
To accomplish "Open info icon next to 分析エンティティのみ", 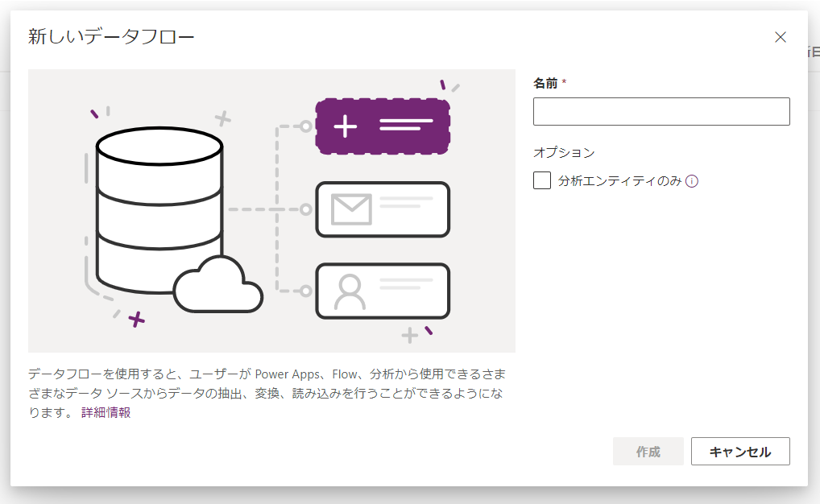I will (692, 181).
